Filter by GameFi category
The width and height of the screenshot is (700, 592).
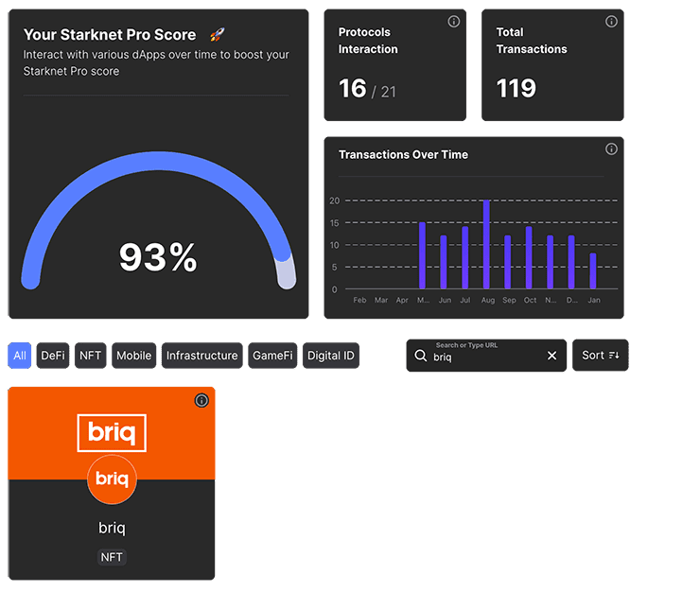(272, 356)
